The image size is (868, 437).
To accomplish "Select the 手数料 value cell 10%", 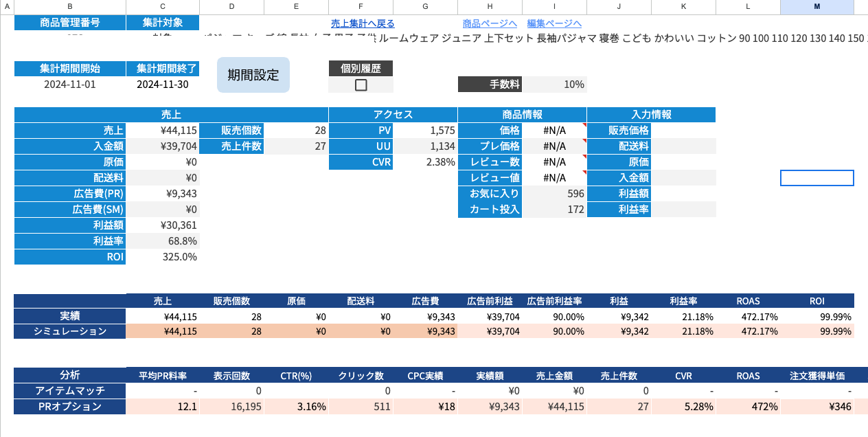I will click(x=555, y=85).
